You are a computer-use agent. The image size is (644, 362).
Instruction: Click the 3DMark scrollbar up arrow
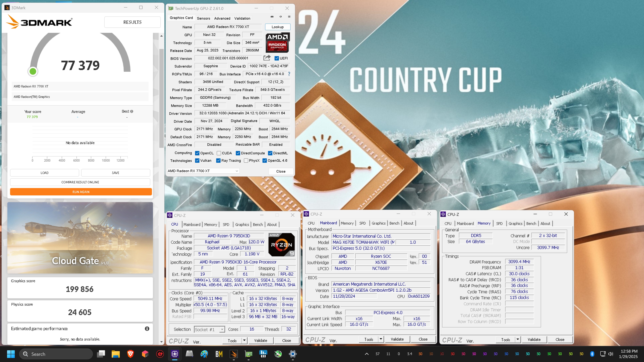coord(162,36)
